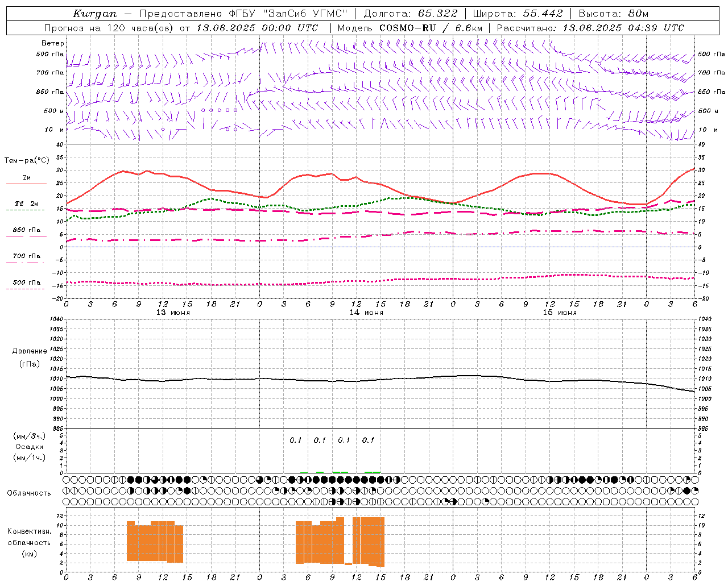Select the 'Предоставлено ФГБУ "ЗапСиб УГМС"' provider text
This screenshot has width=728, height=582.
(243, 14)
